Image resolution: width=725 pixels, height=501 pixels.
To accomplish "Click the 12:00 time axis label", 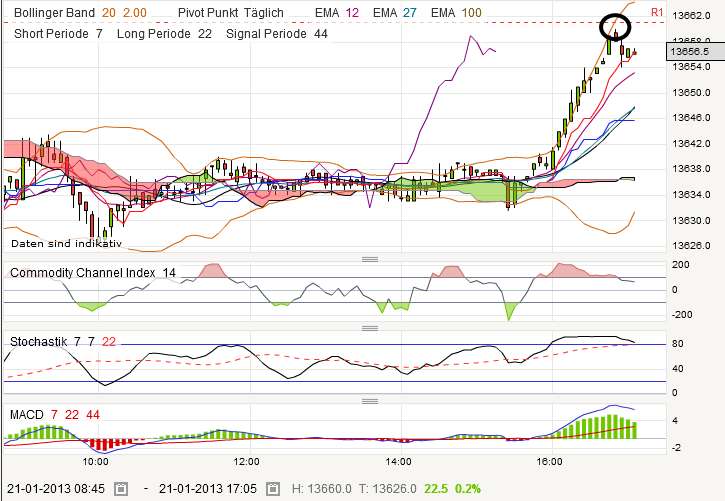I will (x=246, y=461).
